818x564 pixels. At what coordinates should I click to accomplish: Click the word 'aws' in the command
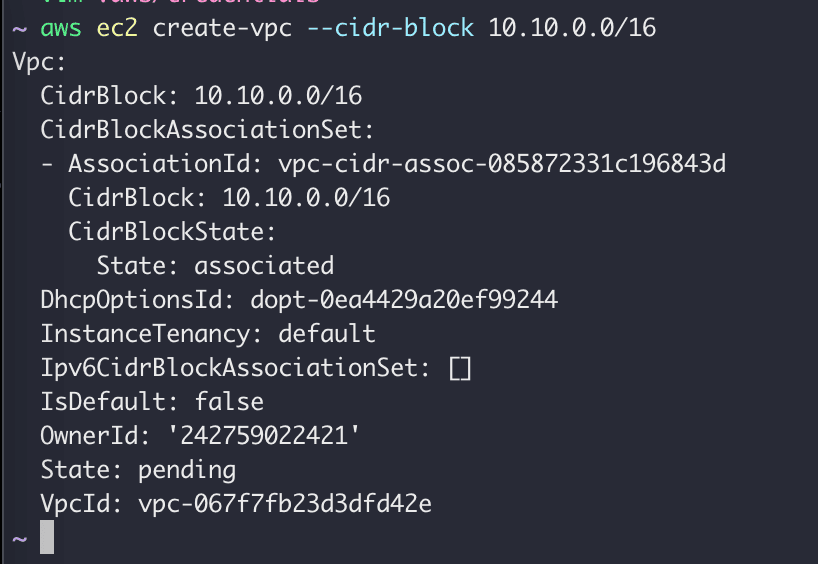click(62, 27)
